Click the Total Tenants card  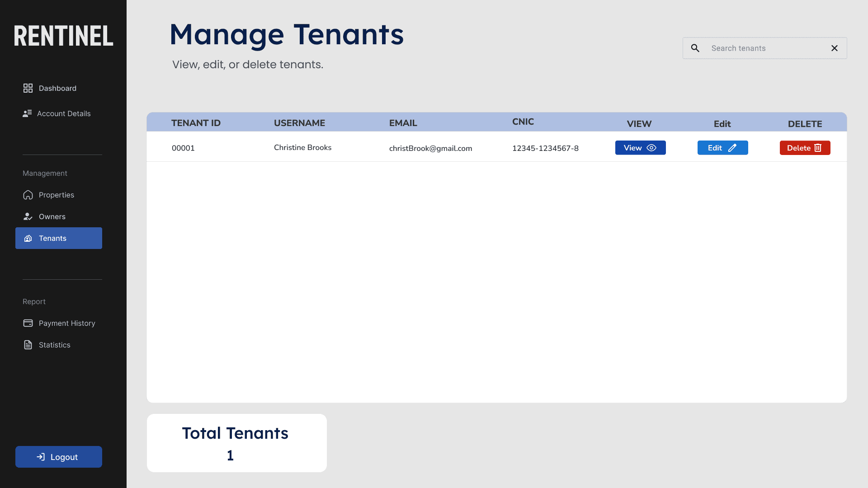point(236,443)
